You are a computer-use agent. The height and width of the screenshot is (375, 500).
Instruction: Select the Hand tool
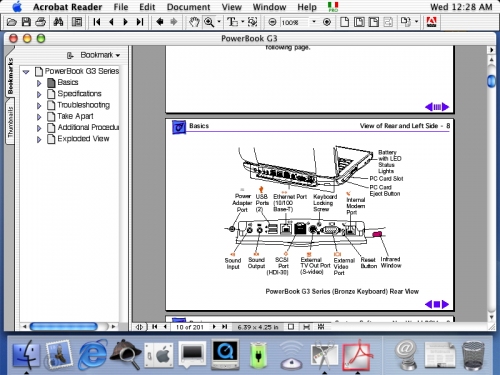(194, 22)
